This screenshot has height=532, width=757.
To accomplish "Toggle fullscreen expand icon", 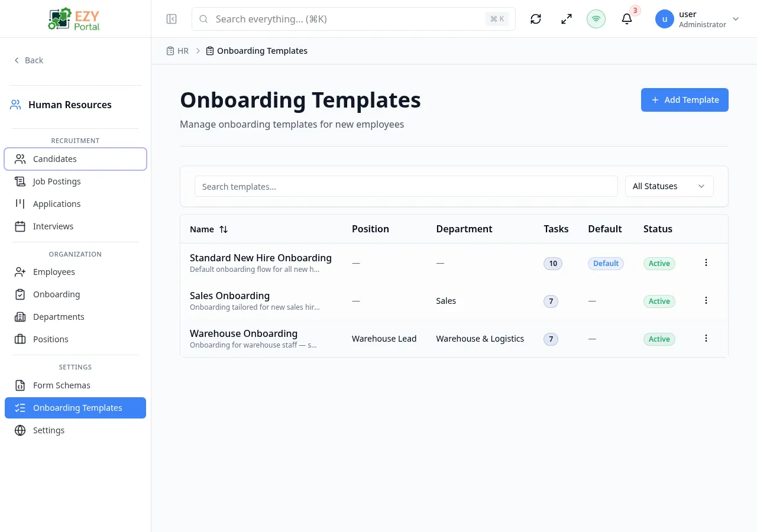I will (x=567, y=19).
